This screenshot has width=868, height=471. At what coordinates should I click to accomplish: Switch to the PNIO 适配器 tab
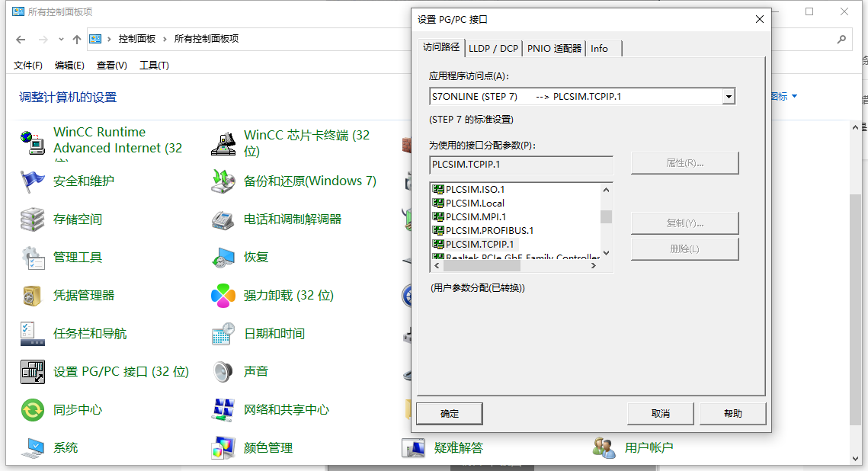[x=554, y=49]
